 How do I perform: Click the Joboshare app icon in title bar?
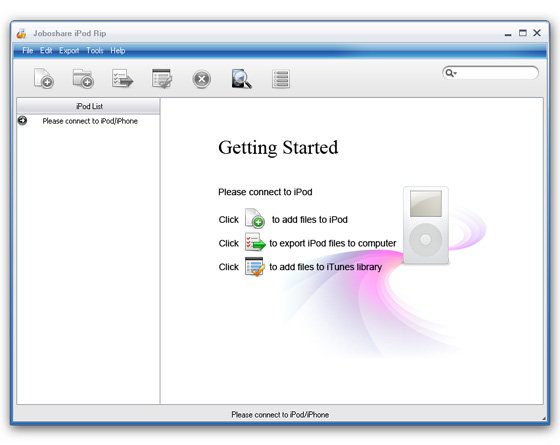tap(21, 33)
